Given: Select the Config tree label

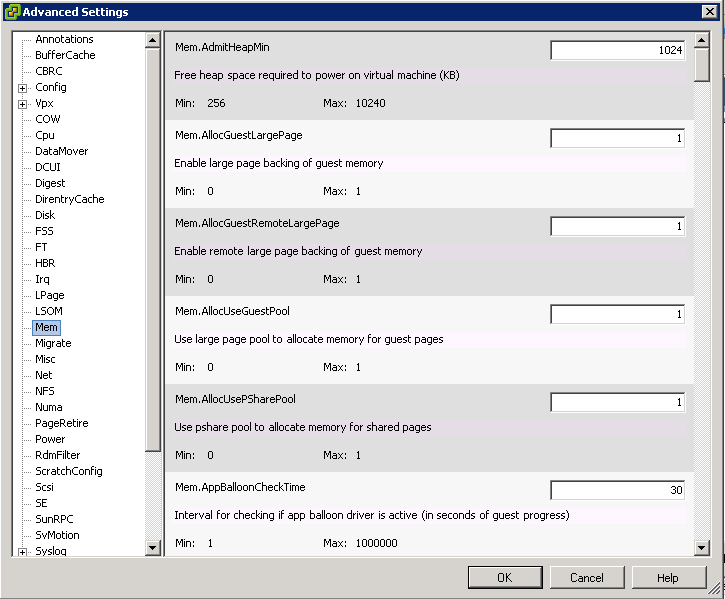Looking at the screenshot, I should (51, 87).
